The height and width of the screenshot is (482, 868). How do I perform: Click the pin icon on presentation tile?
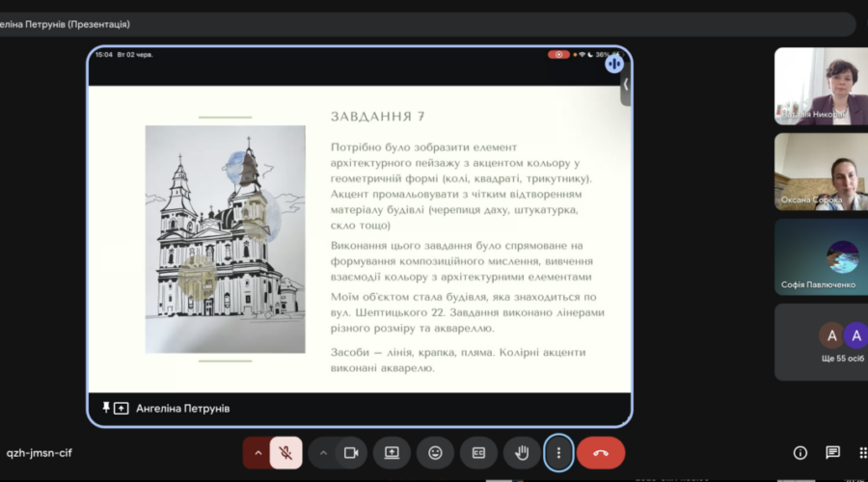click(106, 408)
